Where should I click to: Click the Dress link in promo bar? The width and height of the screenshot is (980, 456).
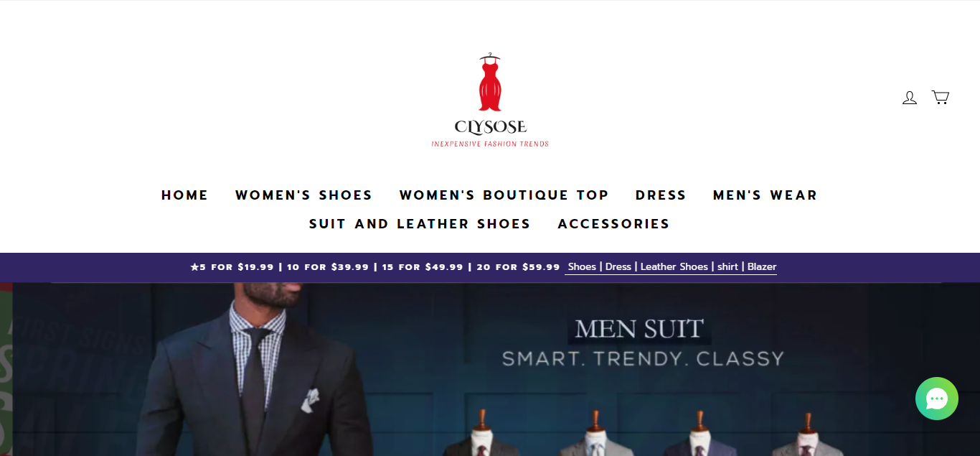tap(618, 266)
